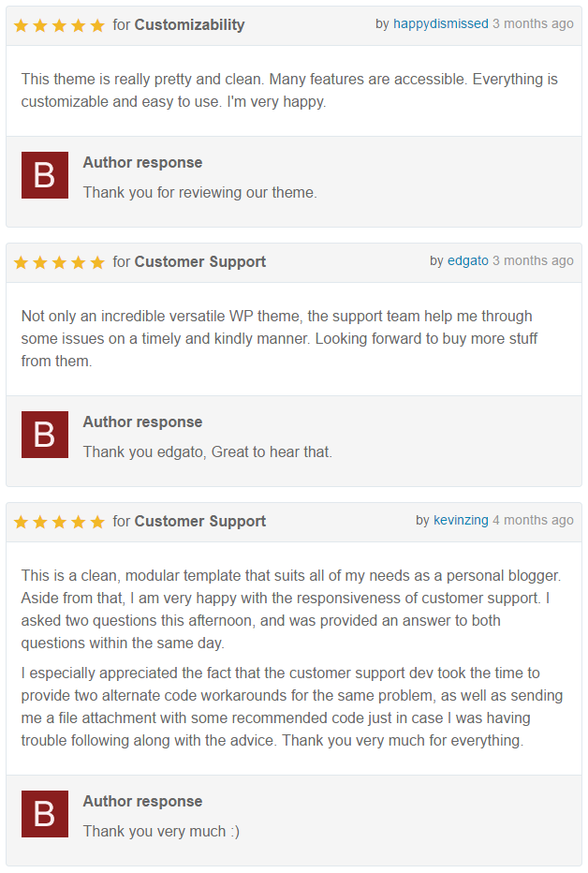Click author avatar in kevinzing review response
The width and height of the screenshot is (588, 873).
[x=45, y=814]
